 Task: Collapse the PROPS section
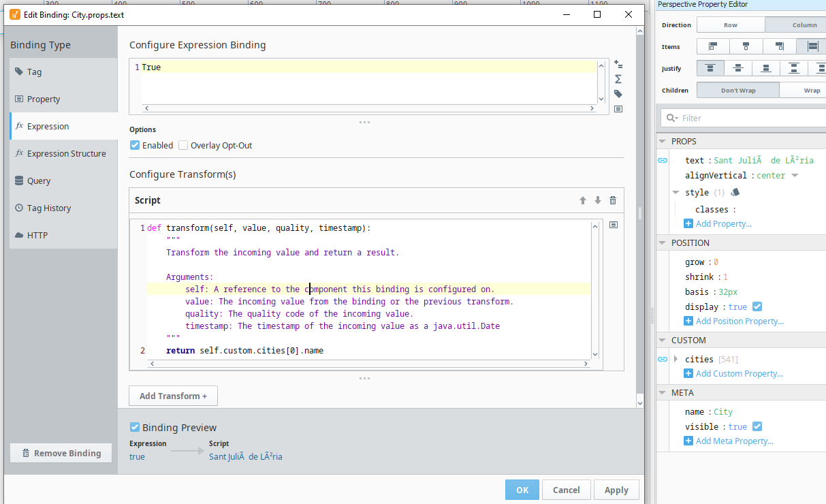click(x=663, y=141)
